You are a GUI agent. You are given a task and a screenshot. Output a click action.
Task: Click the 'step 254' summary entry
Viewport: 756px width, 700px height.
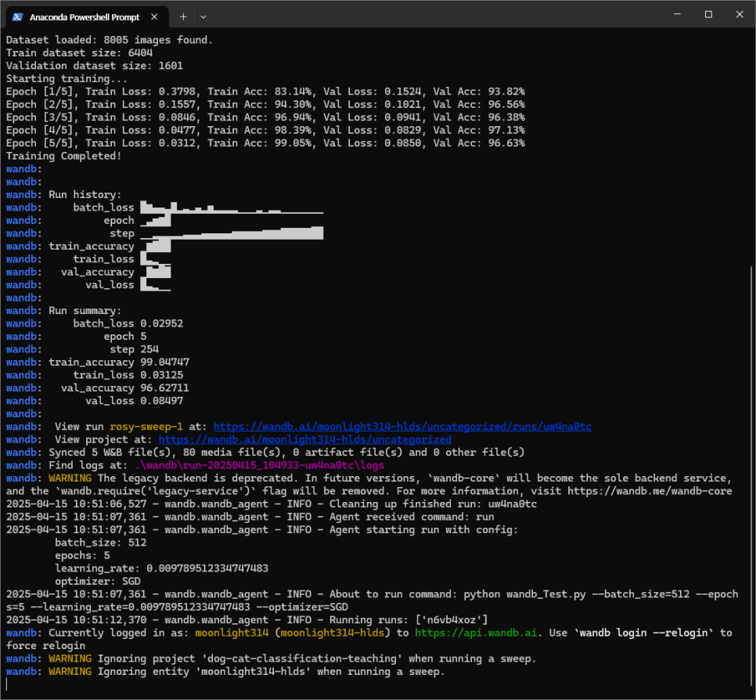[134, 349]
